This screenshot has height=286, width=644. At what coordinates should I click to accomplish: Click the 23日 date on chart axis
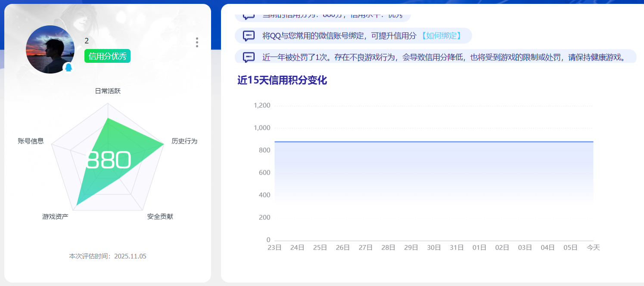[x=274, y=248]
